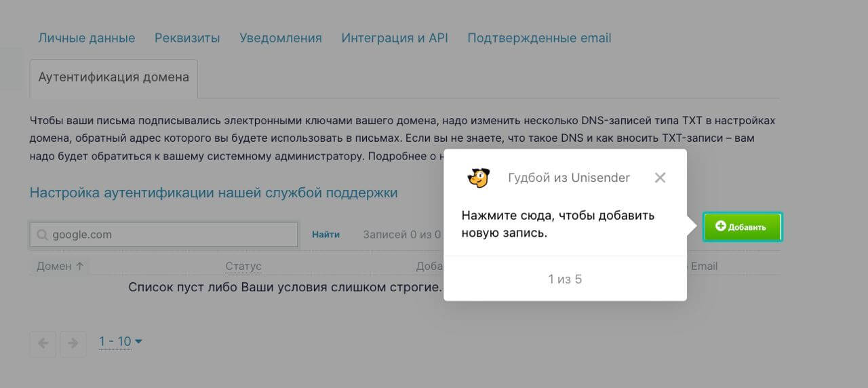Click the Статус column header

[243, 266]
